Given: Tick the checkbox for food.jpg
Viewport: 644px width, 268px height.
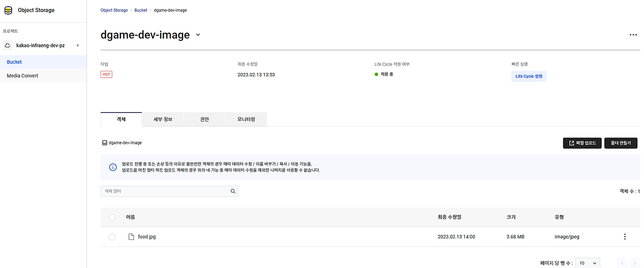Looking at the screenshot, I should click(x=112, y=237).
